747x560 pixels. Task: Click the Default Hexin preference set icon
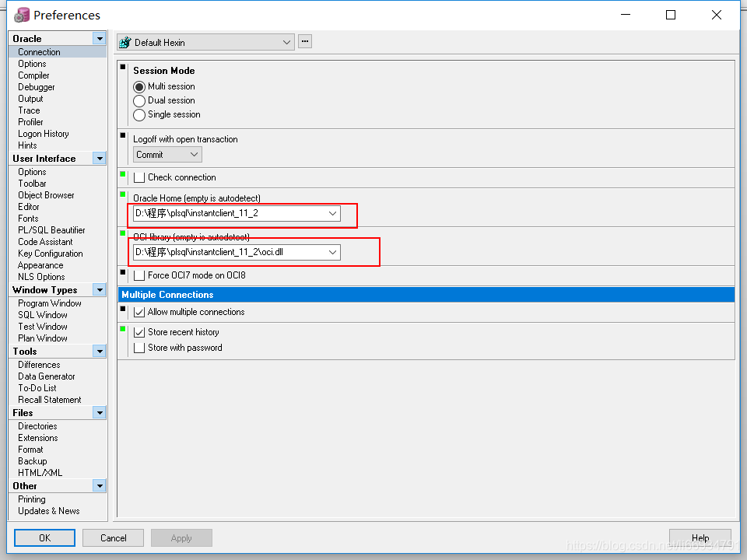[x=125, y=42]
